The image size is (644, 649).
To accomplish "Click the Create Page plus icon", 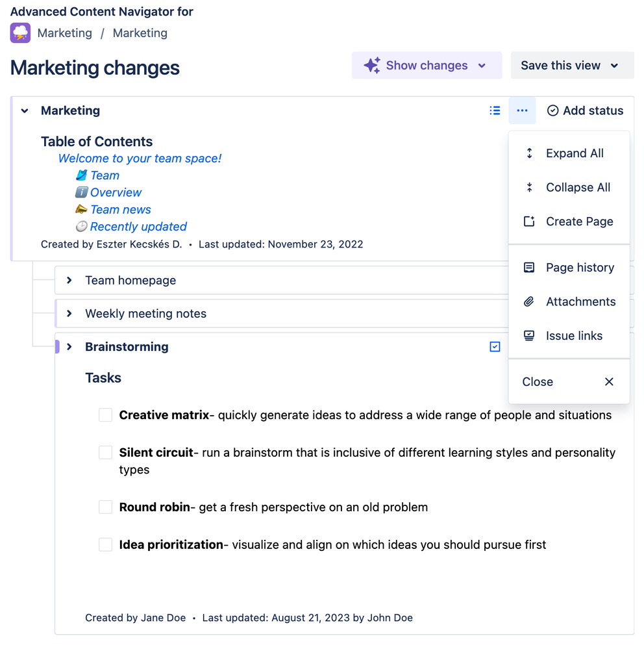I will [529, 222].
